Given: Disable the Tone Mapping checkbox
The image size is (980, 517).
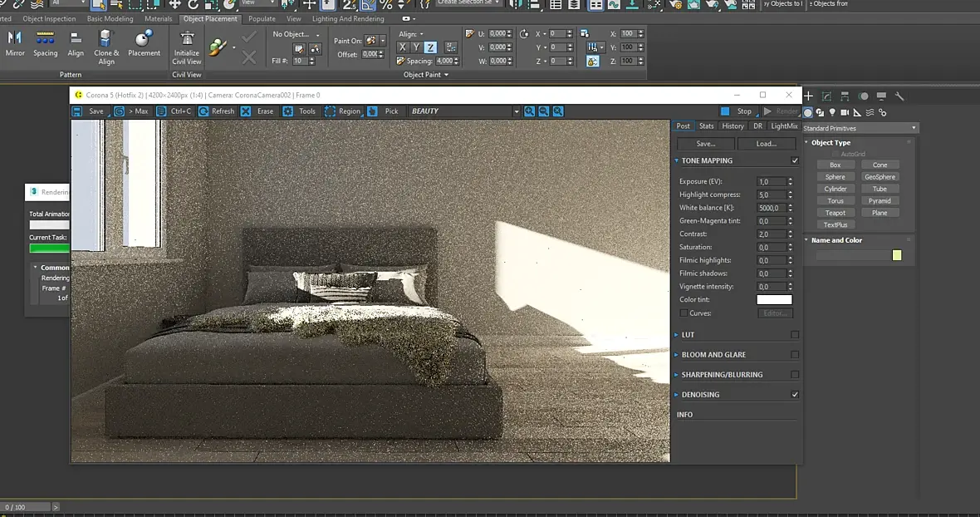Looking at the screenshot, I should click(x=795, y=160).
